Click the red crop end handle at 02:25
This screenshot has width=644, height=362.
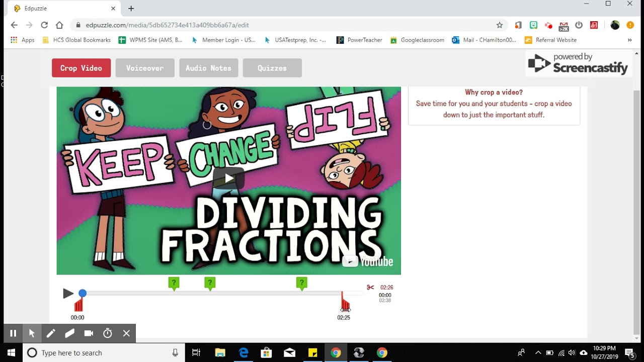[345, 303]
